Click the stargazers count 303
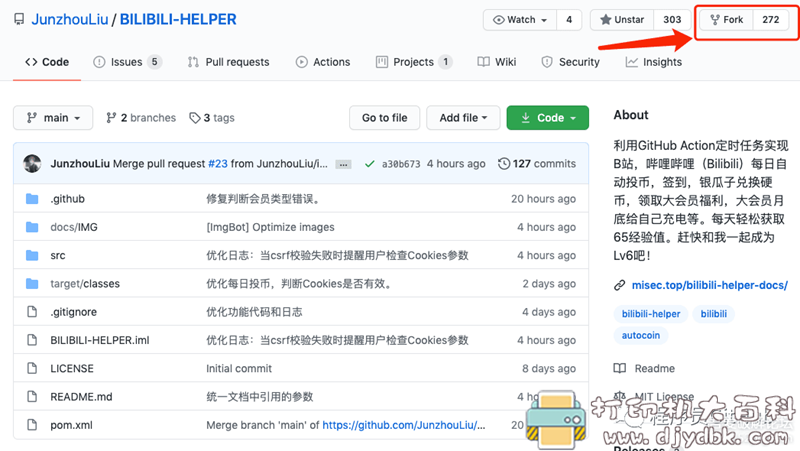Image resolution: width=800 pixels, height=451 pixels. tap(672, 20)
